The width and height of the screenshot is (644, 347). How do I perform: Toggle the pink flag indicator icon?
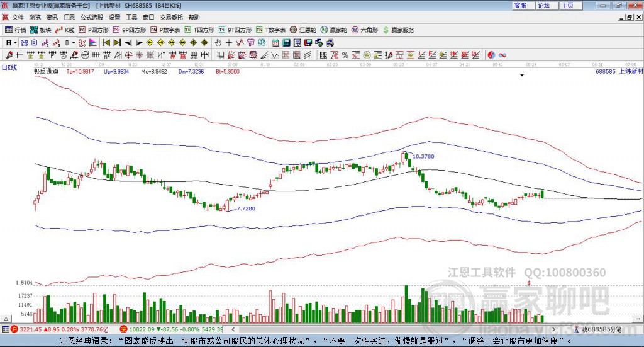click(93, 43)
